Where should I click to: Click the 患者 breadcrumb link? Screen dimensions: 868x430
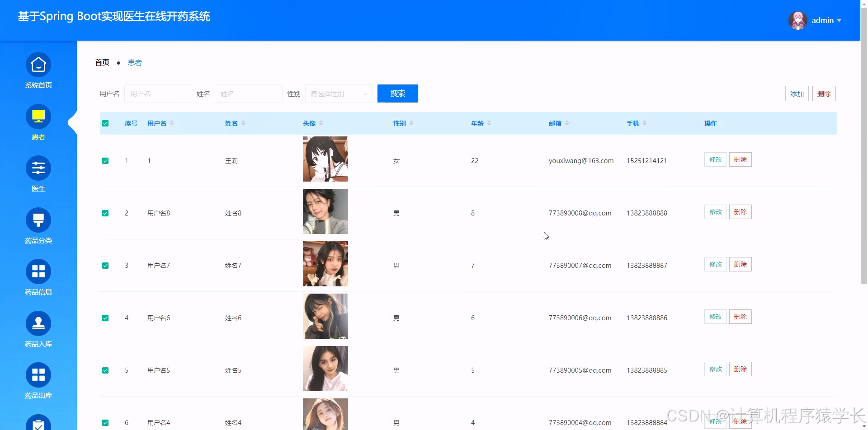[x=135, y=62]
